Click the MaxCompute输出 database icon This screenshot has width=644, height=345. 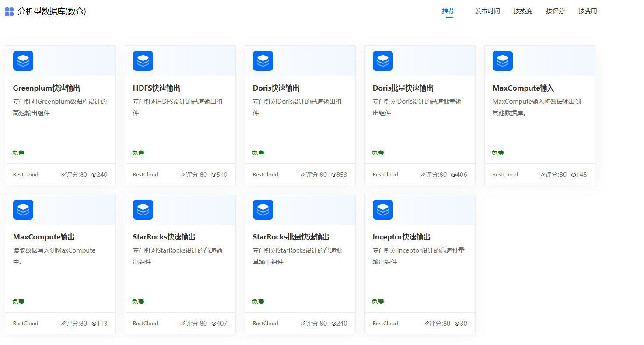pos(23,210)
